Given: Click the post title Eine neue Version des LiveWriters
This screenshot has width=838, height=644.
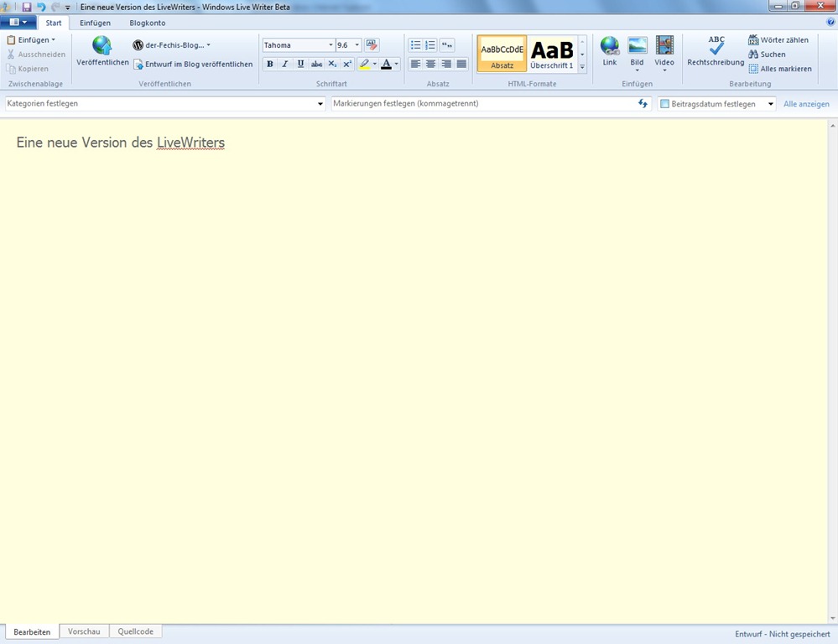Looking at the screenshot, I should (x=121, y=143).
